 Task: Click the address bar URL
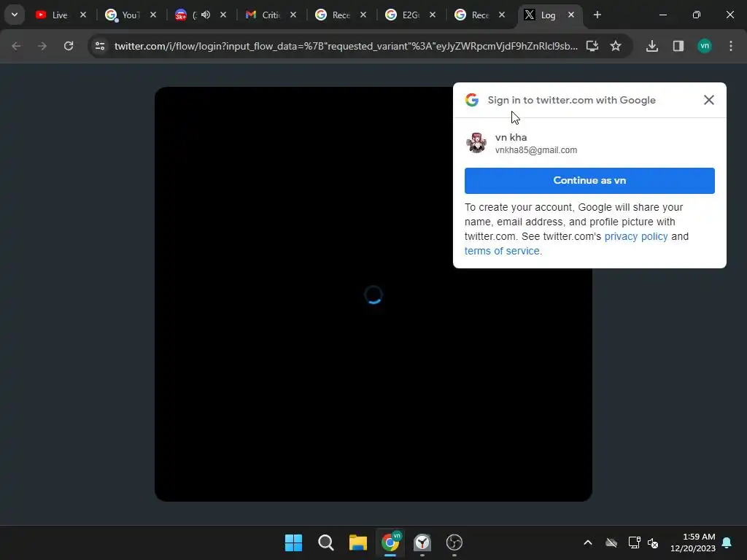pyautogui.click(x=346, y=46)
